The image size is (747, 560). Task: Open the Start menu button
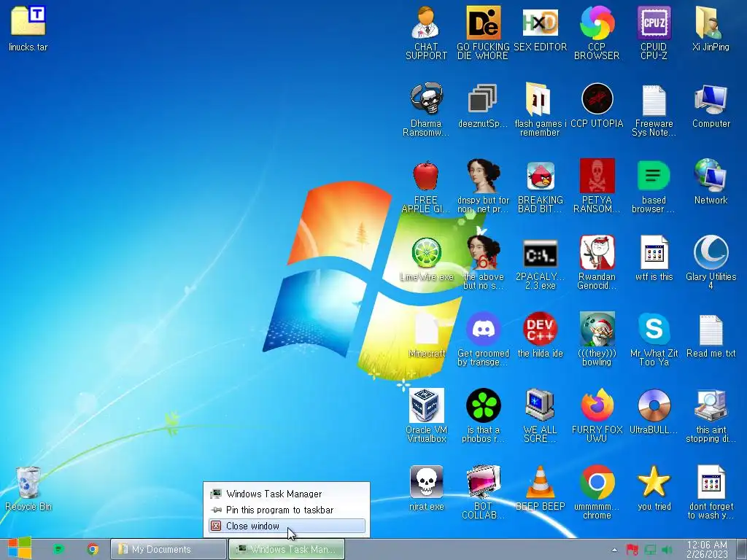[20, 548]
